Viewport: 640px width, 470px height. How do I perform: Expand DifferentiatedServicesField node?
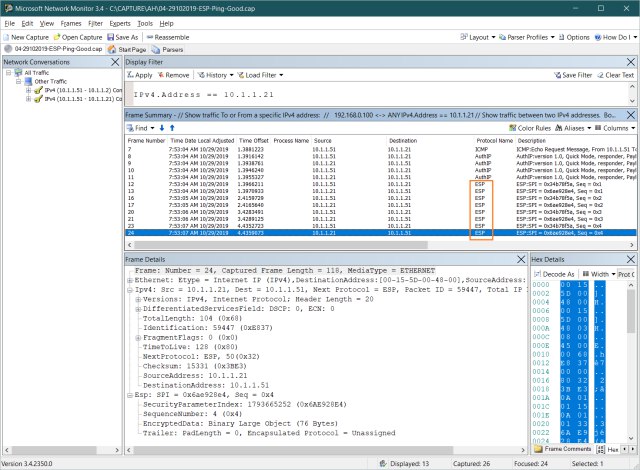point(138,309)
